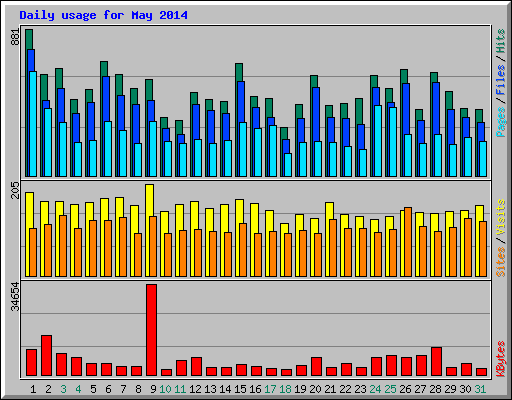Click day "27" on the x-axis
This screenshot has width=512, height=400.
coord(420,389)
